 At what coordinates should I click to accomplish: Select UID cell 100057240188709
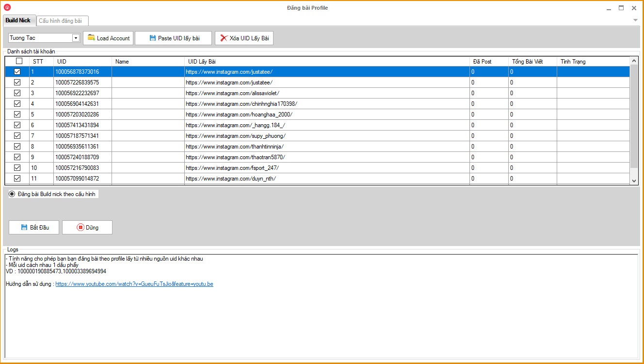pos(82,157)
